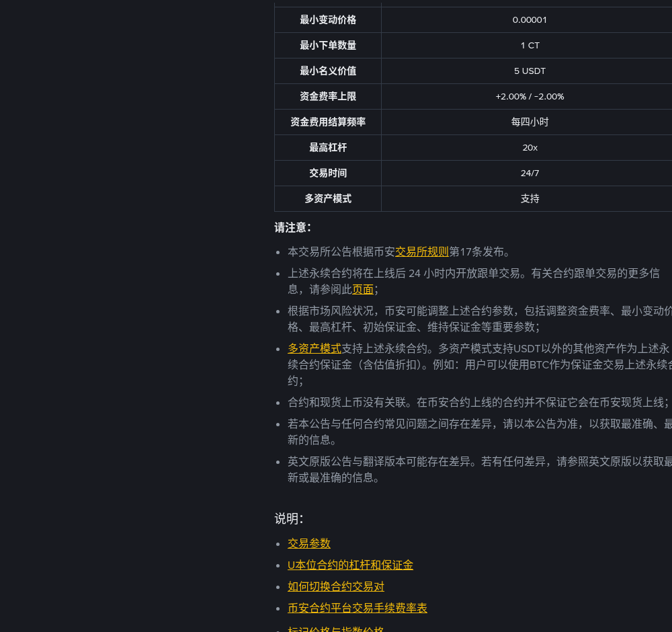Image resolution: width=672 pixels, height=632 pixels.
Task: Click the 最高杠杆 row label
Action: pos(328,147)
